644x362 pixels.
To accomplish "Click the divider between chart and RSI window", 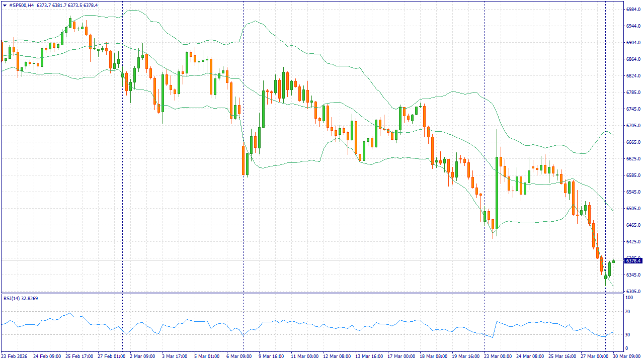I will coord(312,293).
